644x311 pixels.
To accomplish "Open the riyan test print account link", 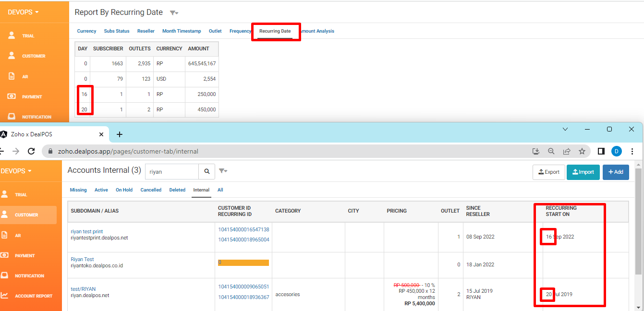I will pos(87,231).
